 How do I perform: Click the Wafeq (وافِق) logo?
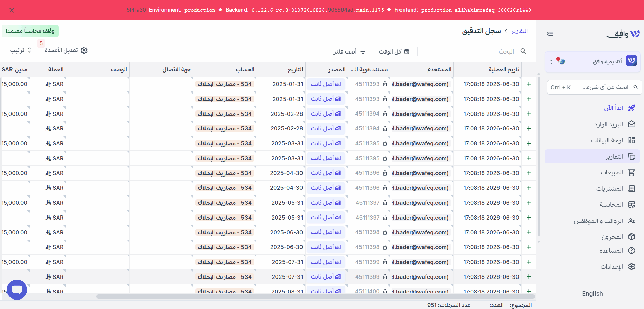[x=623, y=34]
